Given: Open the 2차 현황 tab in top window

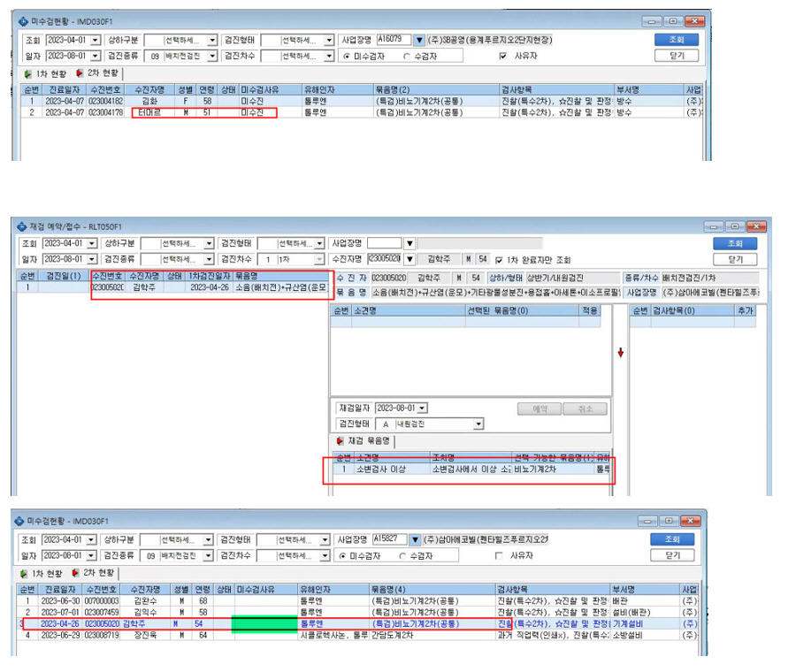Looking at the screenshot, I should pyautogui.click(x=97, y=73).
